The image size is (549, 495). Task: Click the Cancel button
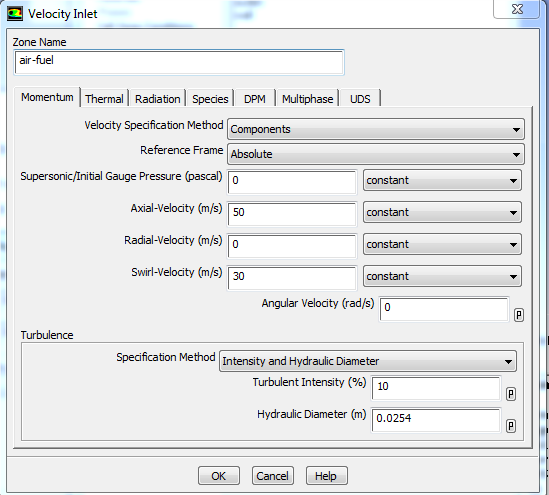272,476
